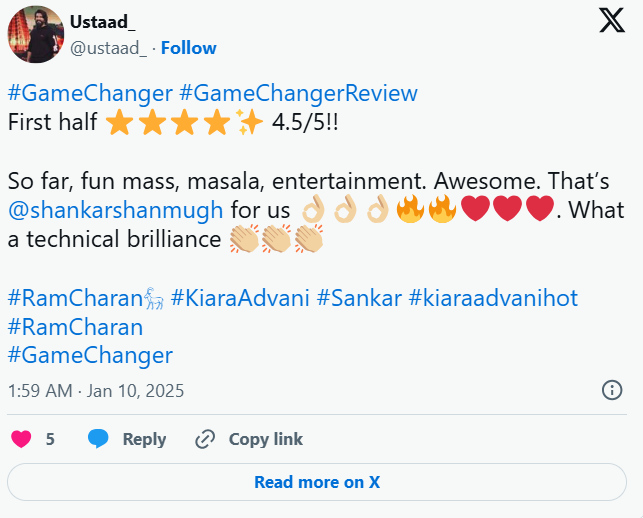This screenshot has width=643, height=518.
Task: Like the tweet with heart icon
Action: click(21, 439)
